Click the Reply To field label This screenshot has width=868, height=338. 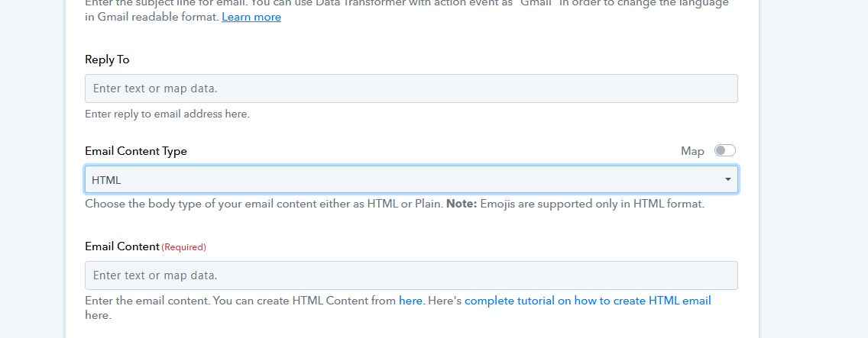[107, 60]
